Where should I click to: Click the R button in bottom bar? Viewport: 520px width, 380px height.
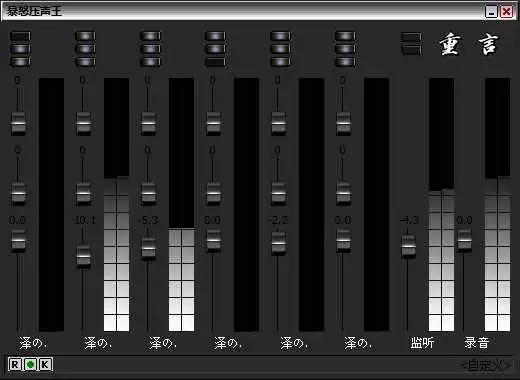[x=15, y=364]
